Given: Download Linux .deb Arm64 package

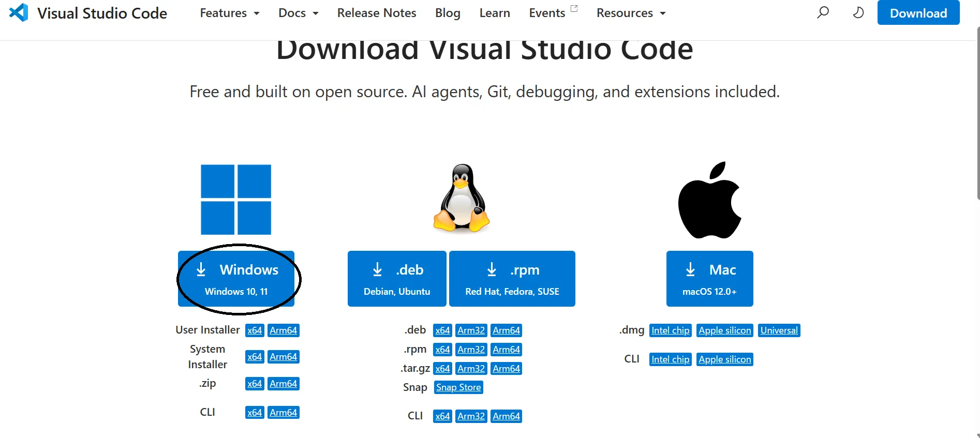Looking at the screenshot, I should tap(507, 330).
